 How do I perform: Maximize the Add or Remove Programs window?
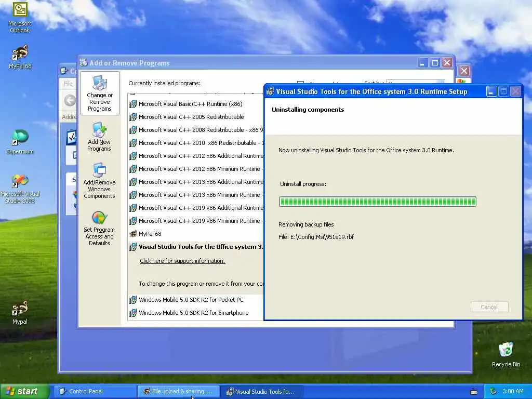[x=435, y=63]
